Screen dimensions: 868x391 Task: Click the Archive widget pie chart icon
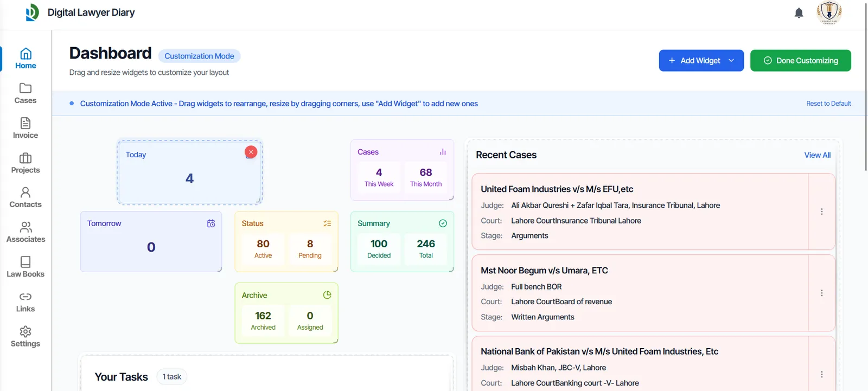click(327, 295)
